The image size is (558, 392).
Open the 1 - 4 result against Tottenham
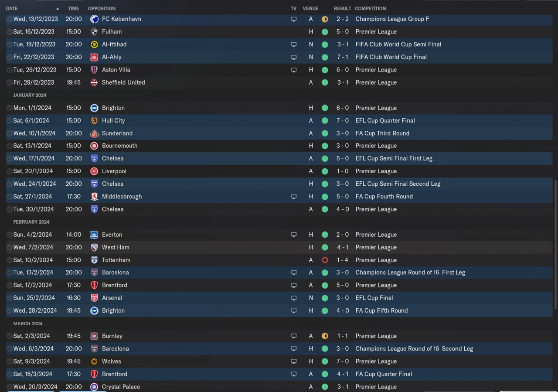[x=342, y=260]
